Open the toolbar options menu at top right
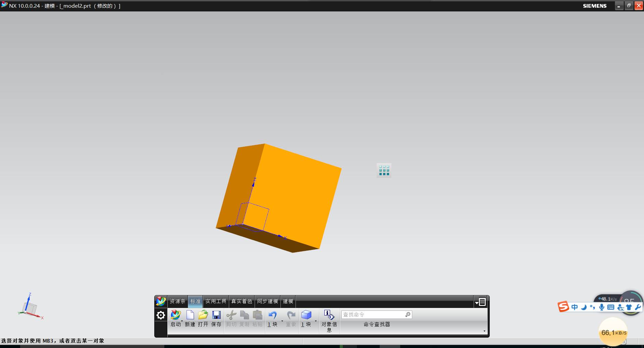This screenshot has width=644, height=348. click(x=481, y=302)
